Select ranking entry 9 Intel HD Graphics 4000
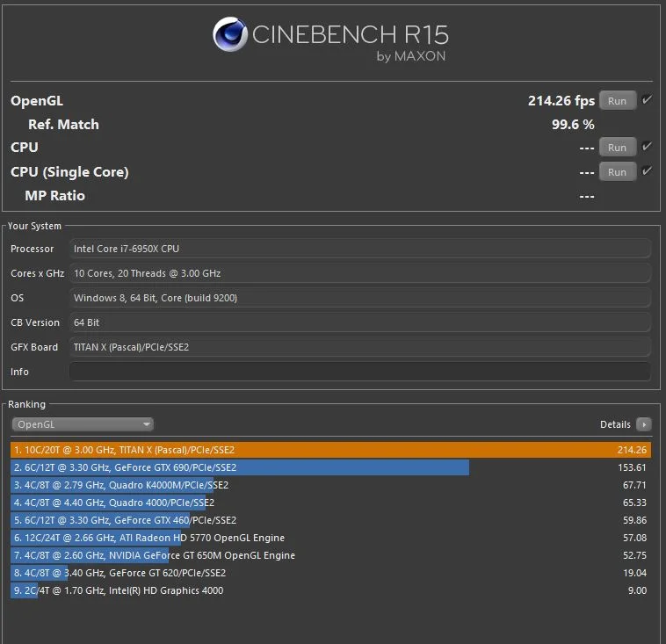Viewport: 666px width, 644px height. coord(331,590)
